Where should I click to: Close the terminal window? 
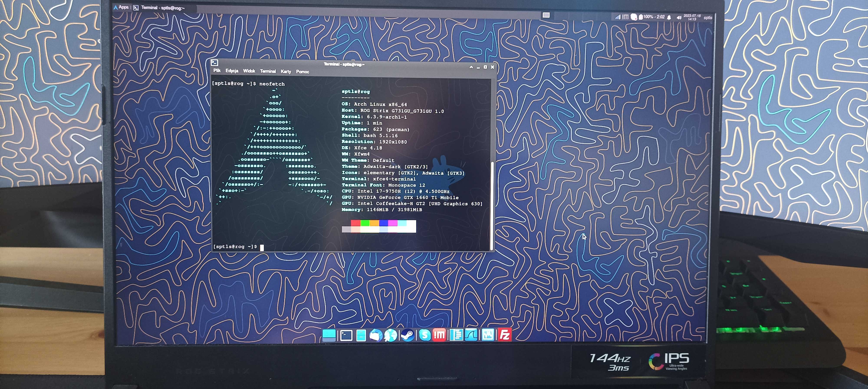pyautogui.click(x=492, y=67)
